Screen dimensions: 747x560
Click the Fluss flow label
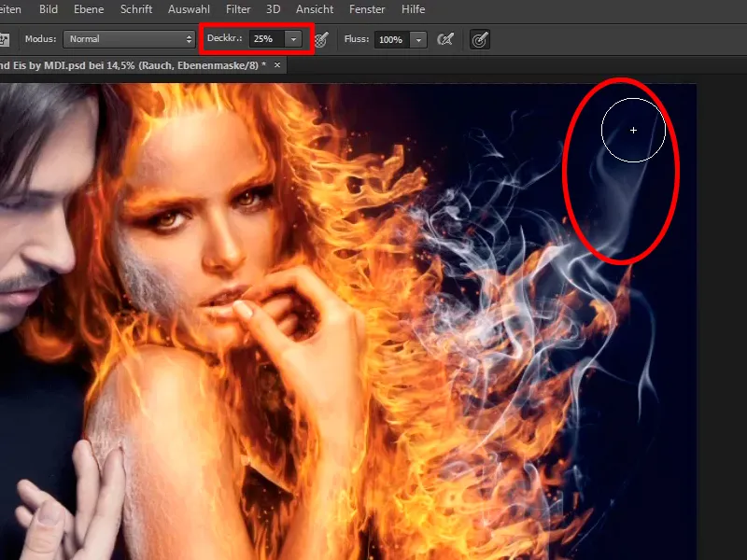(357, 39)
